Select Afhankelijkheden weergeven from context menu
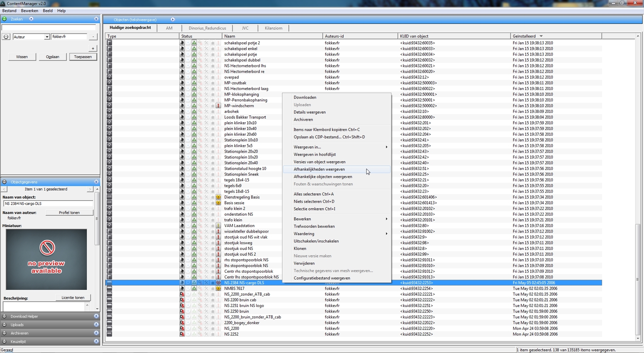Viewport: 644px width, 353px height. [x=337, y=169]
